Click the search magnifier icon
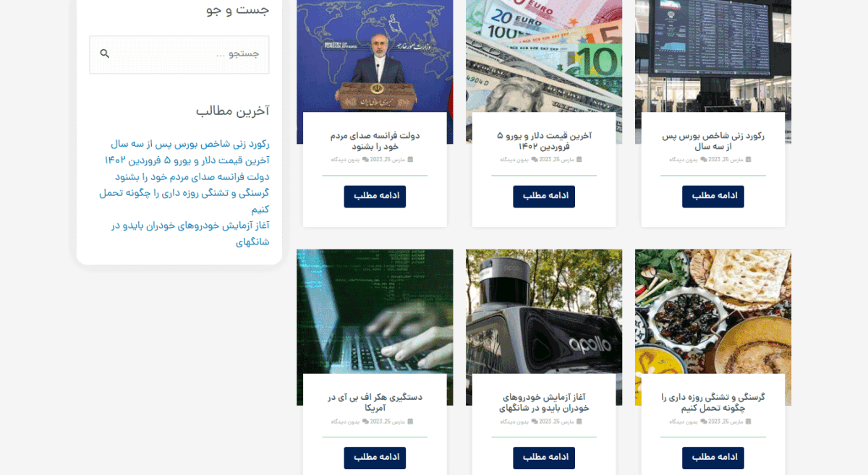 tap(105, 54)
